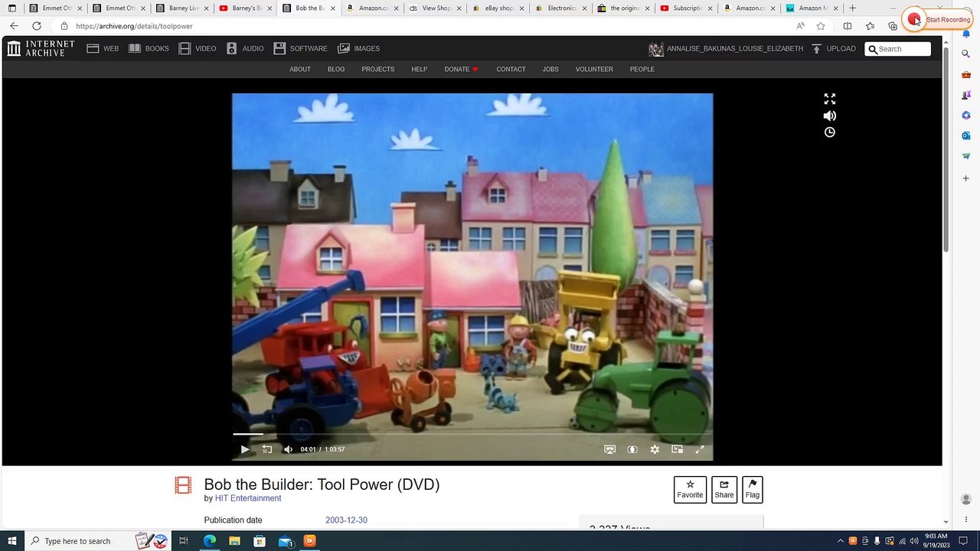Open Microsoft Store from the taskbar
This screenshot has height=551, width=980.
260,541
